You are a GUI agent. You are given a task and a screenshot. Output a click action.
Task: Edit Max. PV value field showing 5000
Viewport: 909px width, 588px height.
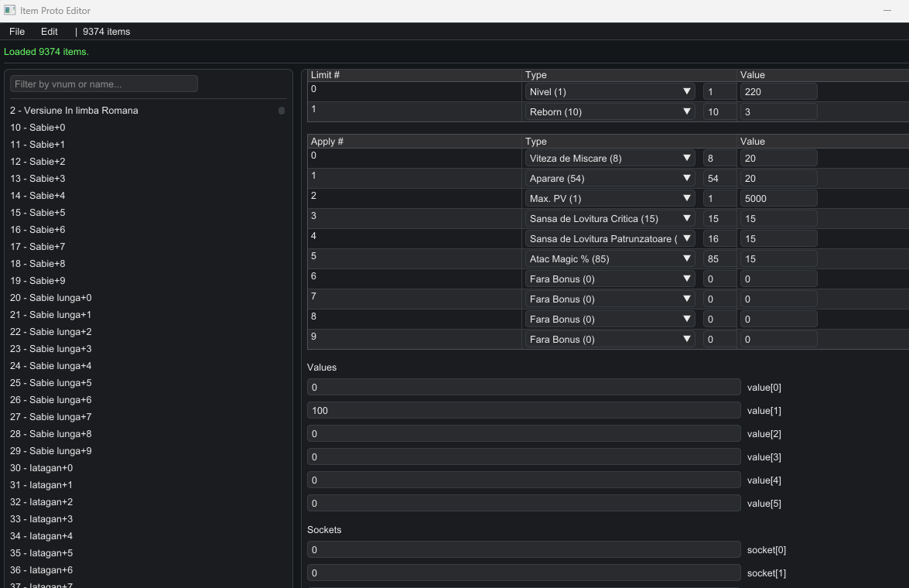point(778,198)
